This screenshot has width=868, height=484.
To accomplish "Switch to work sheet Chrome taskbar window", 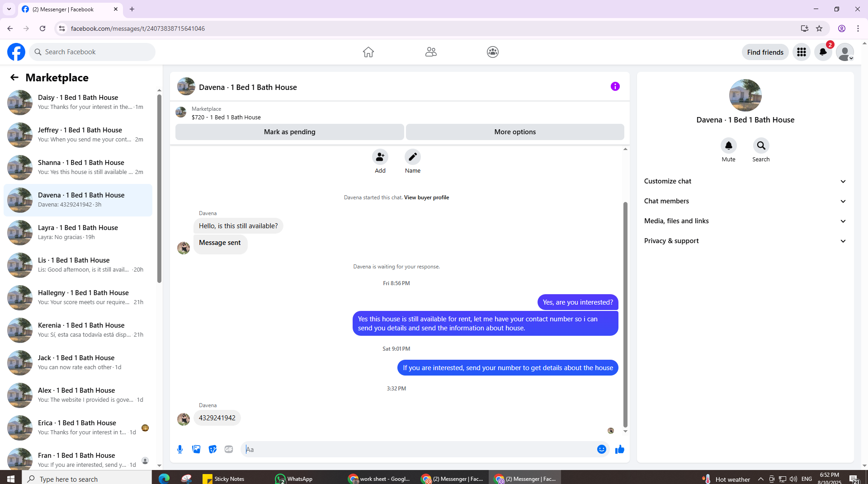I will pyautogui.click(x=379, y=479).
